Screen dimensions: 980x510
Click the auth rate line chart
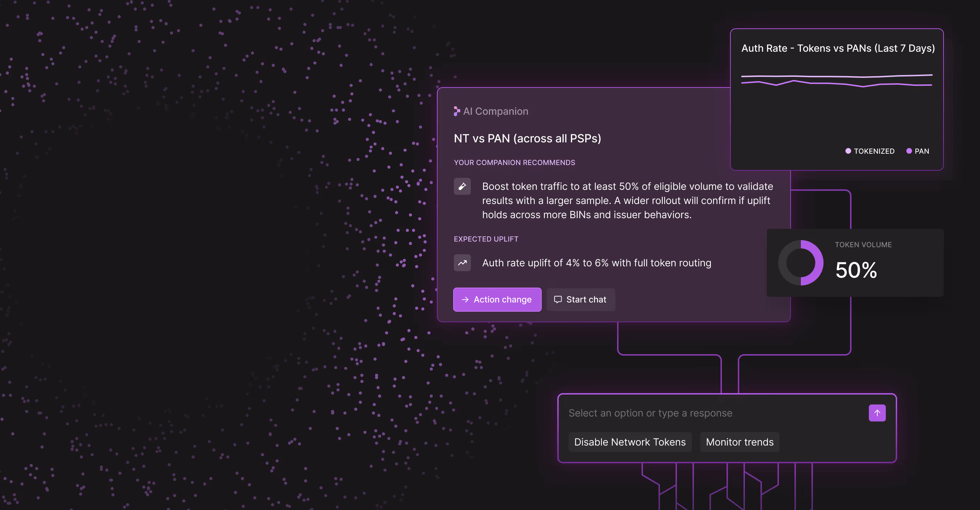pos(837,81)
